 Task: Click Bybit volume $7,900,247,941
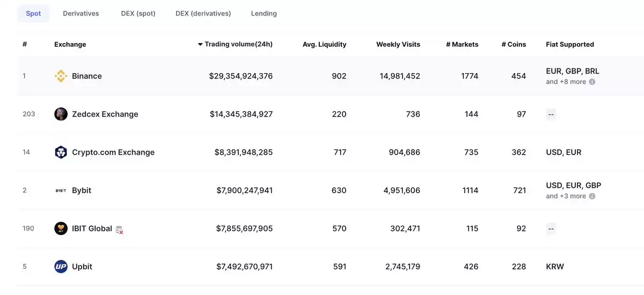point(245,190)
